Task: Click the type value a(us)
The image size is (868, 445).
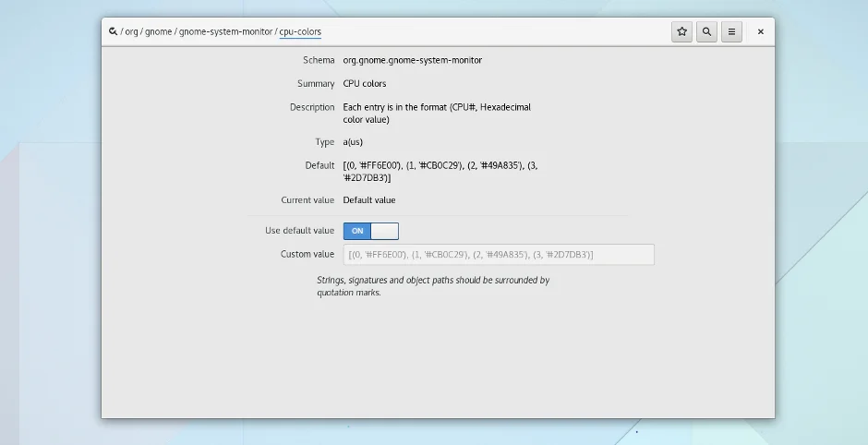Action: (x=353, y=142)
